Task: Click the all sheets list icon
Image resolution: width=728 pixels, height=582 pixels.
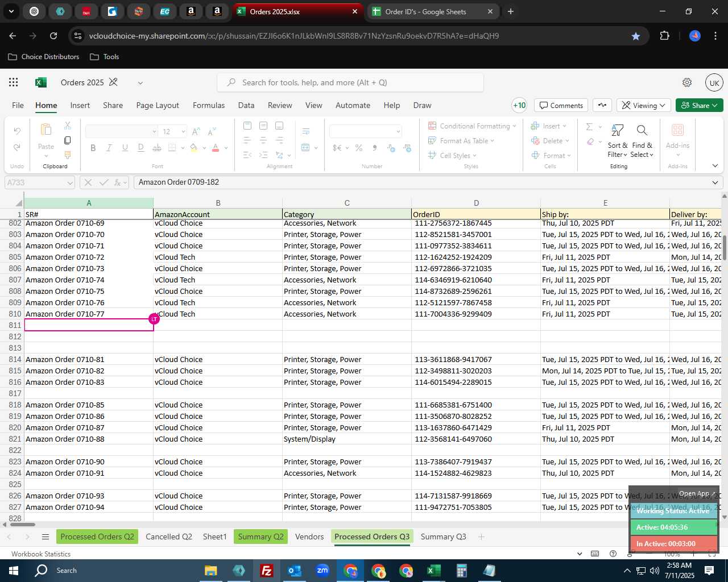Action: pos(45,537)
